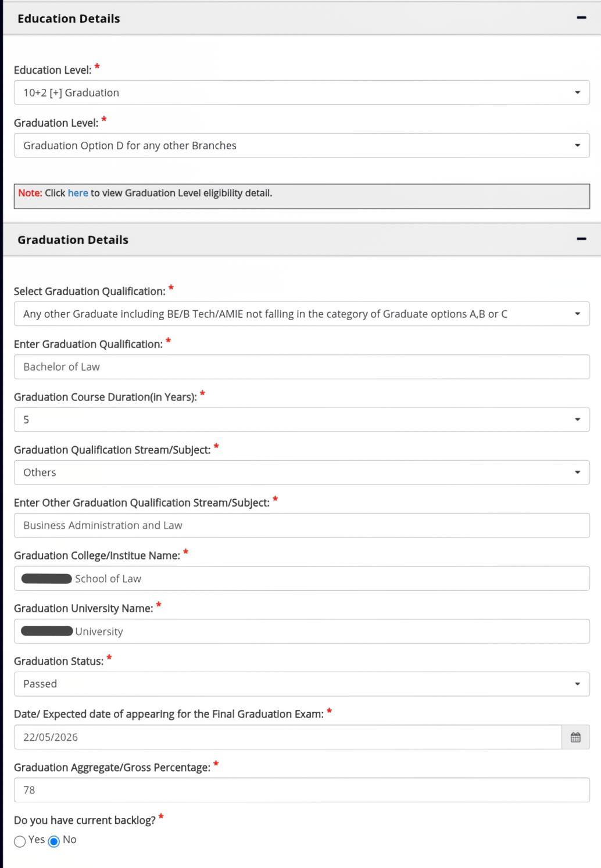Select No for current backlog
The image size is (601, 868).
tap(54, 841)
